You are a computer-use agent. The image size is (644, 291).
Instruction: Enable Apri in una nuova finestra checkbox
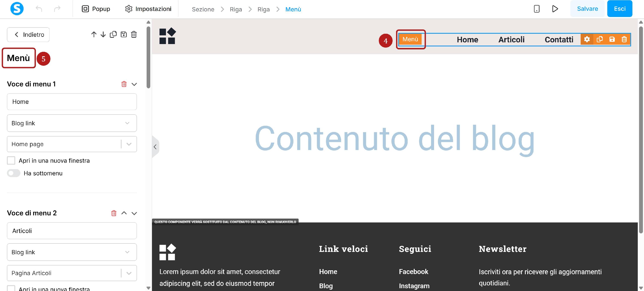tap(11, 161)
